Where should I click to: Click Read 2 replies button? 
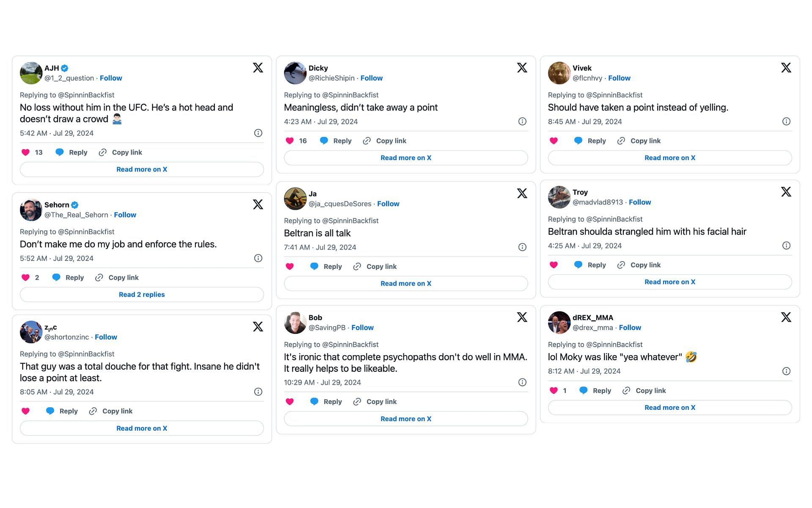pos(142,295)
